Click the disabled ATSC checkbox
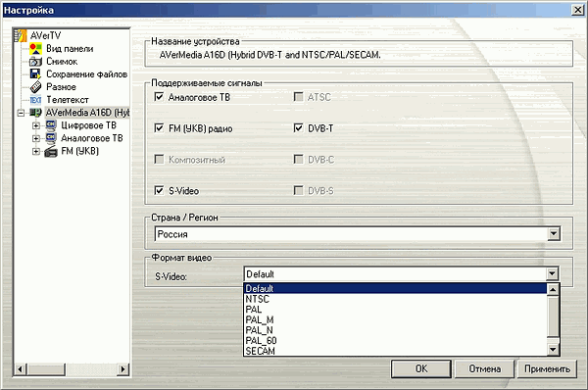This screenshot has width=588, height=390. click(298, 97)
